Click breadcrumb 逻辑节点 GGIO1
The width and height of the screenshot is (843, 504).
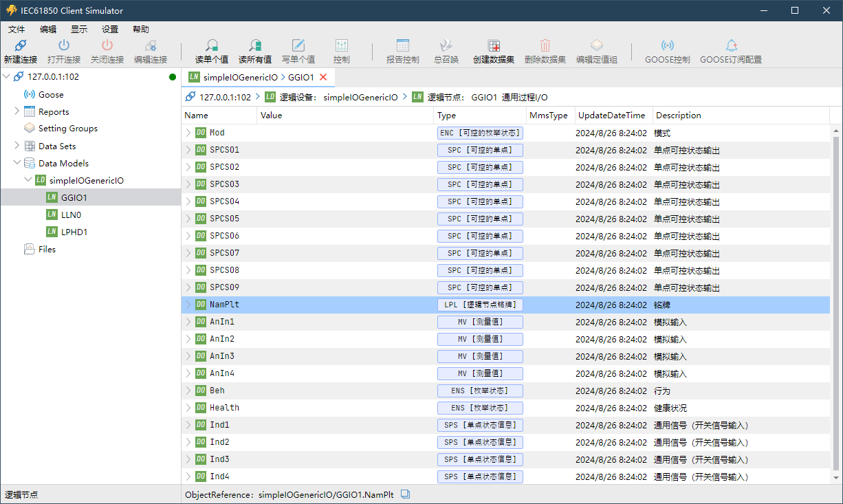click(480, 97)
